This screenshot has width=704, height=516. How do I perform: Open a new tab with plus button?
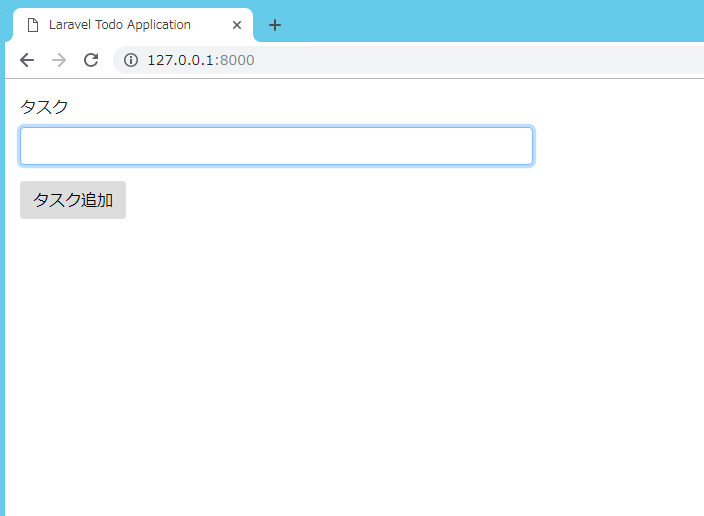click(275, 25)
